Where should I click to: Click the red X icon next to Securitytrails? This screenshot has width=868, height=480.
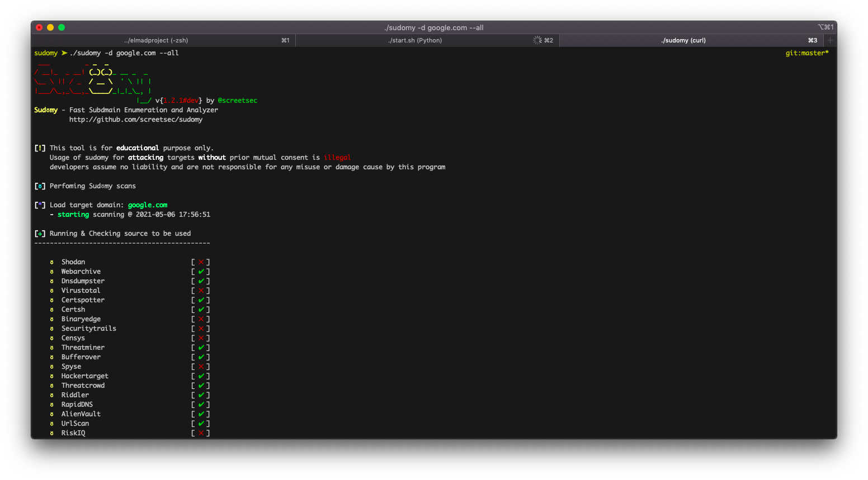201,328
